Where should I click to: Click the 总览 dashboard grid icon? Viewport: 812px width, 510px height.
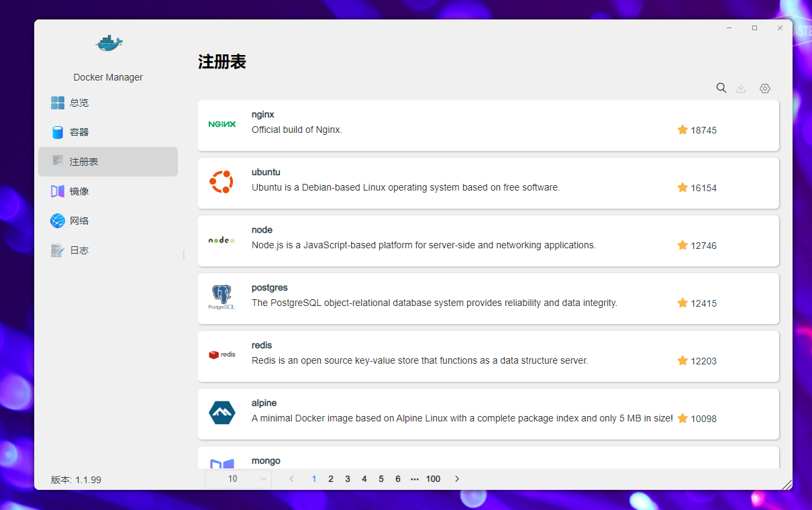[x=58, y=103]
